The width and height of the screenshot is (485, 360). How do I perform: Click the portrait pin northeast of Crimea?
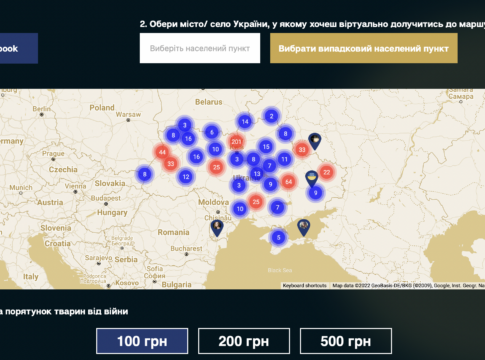pos(303,227)
